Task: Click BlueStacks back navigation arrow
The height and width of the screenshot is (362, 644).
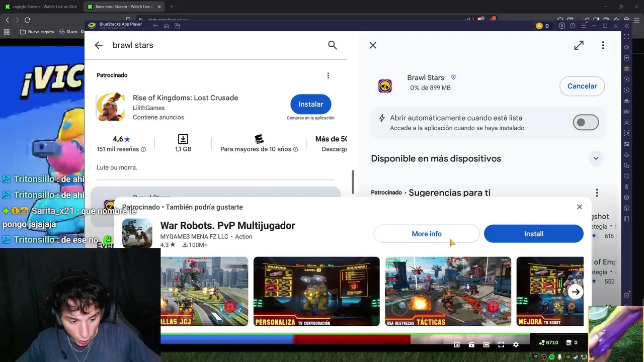Action: pyautogui.click(x=155, y=26)
